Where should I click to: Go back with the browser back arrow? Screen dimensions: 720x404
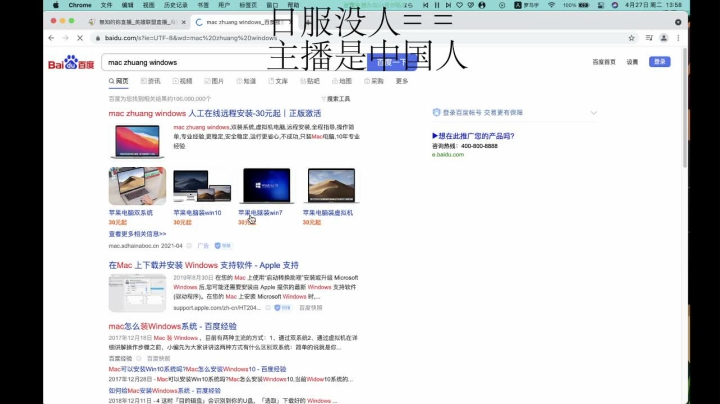coord(51,38)
